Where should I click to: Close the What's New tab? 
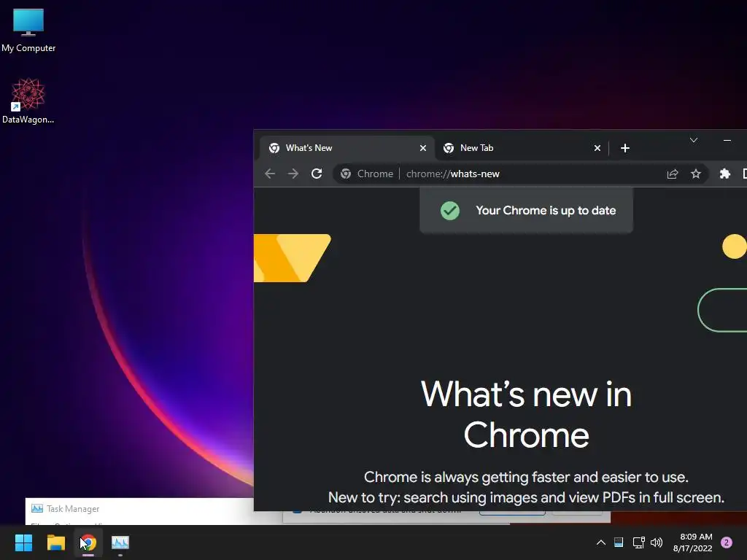coord(422,148)
